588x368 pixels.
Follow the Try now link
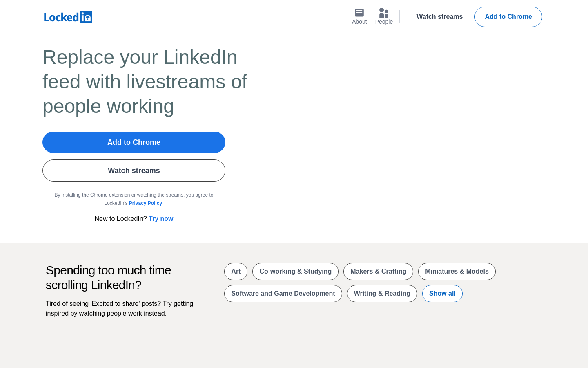tap(161, 219)
